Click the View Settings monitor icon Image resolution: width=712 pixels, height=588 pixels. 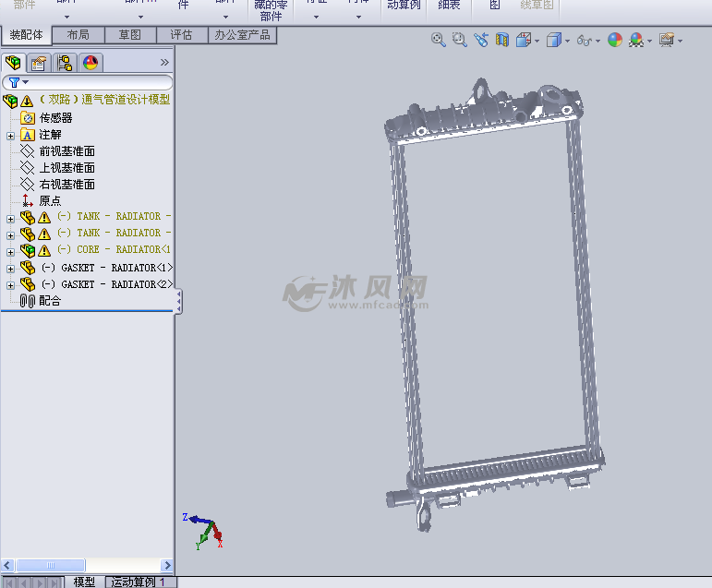click(667, 40)
